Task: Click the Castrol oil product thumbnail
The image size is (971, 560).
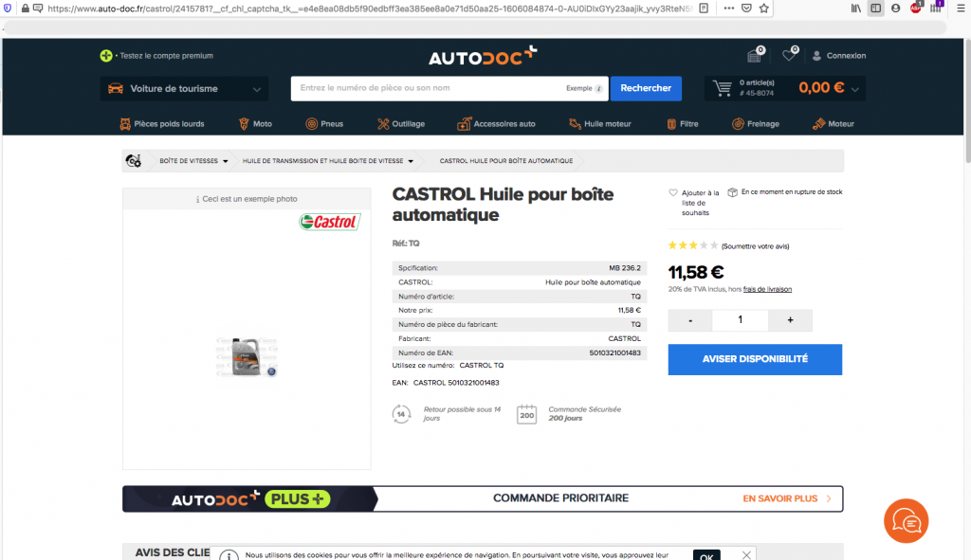Action: pos(247,356)
